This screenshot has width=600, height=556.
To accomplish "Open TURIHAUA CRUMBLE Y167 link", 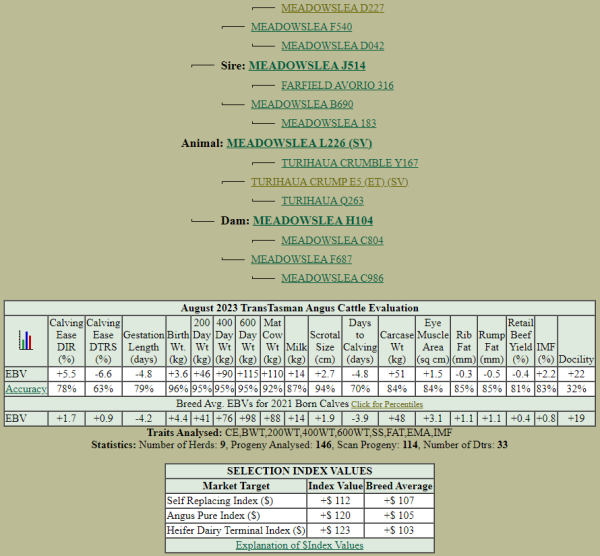I will tap(350, 163).
